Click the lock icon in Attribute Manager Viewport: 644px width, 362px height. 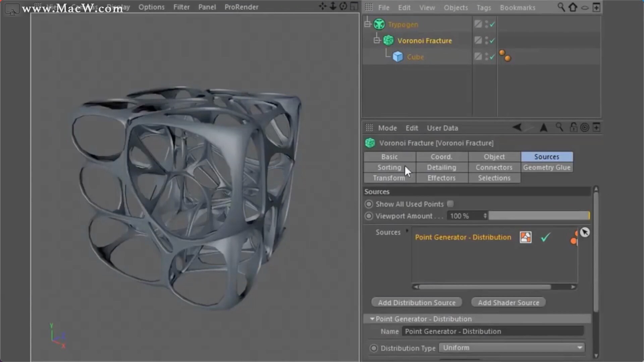(x=573, y=127)
